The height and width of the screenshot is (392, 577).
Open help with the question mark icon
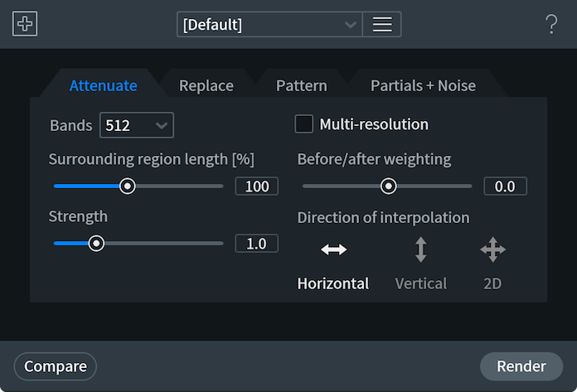551,24
